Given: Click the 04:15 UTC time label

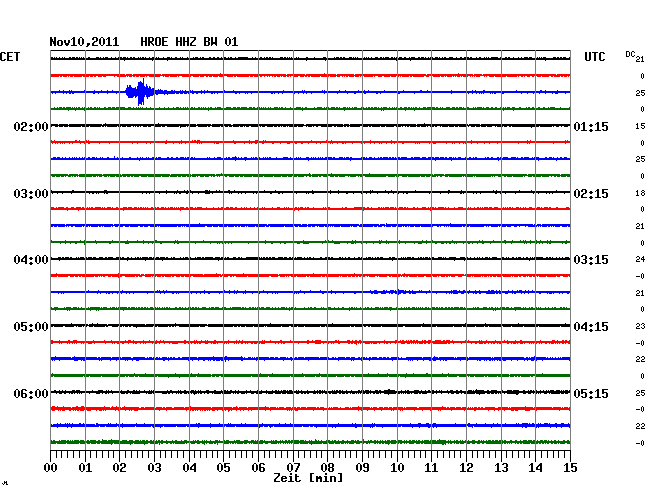Looking at the screenshot, I should (x=591, y=327).
